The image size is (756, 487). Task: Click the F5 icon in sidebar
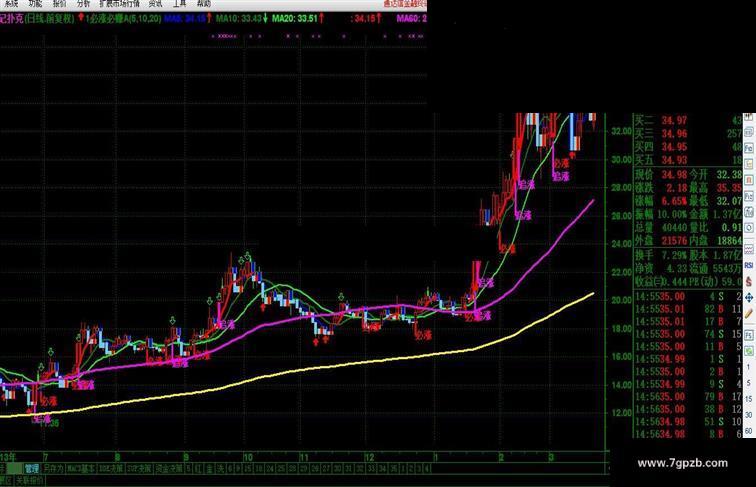749,335
